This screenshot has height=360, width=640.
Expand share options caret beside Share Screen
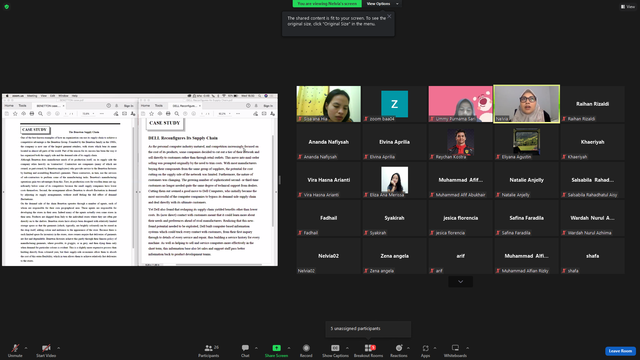[x=289, y=348]
